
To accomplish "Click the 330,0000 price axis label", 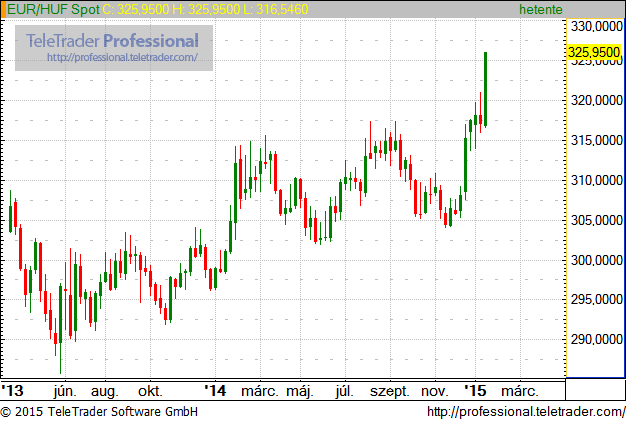I will 596,26.
